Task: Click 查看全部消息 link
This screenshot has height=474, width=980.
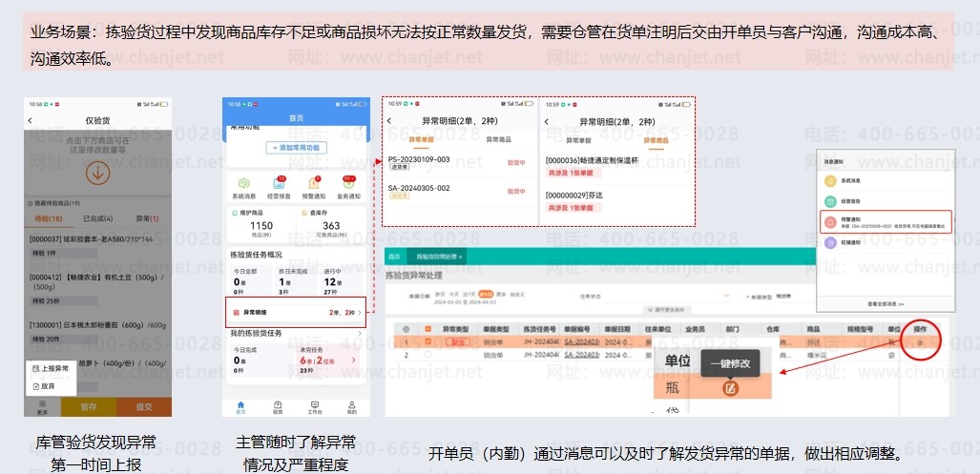Action: 886,303
